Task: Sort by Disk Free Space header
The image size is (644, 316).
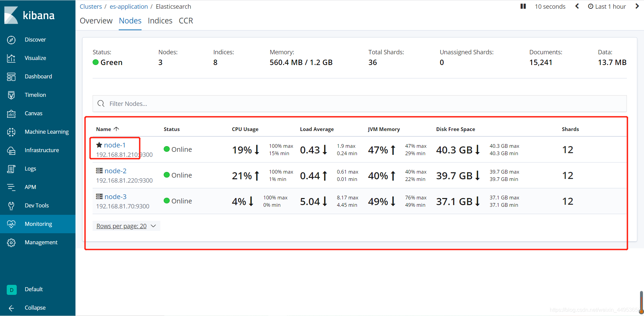Action: (455, 129)
